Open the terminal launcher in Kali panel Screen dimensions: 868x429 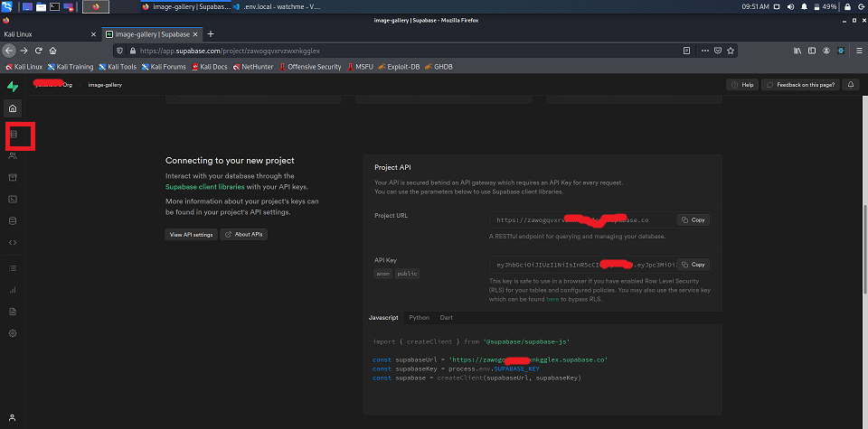tap(55, 6)
